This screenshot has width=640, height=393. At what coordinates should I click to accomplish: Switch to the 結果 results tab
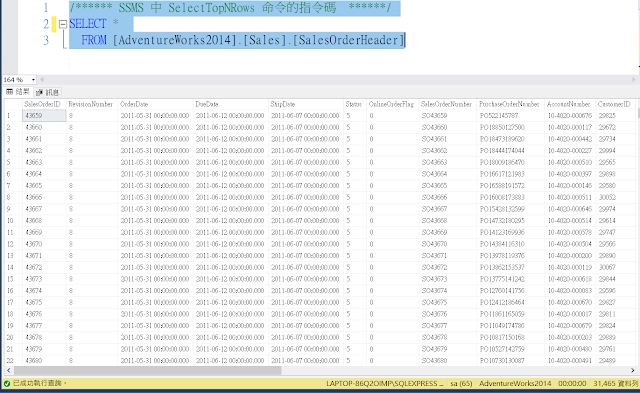[18, 92]
